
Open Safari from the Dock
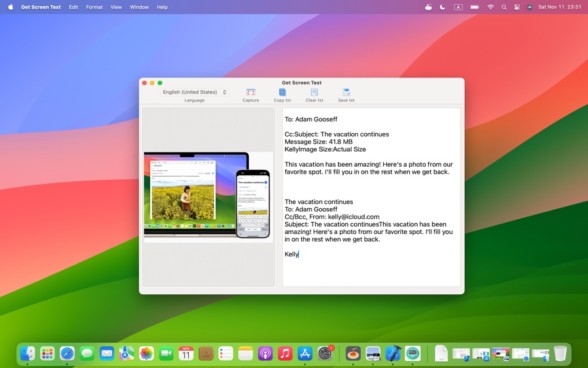67,353
